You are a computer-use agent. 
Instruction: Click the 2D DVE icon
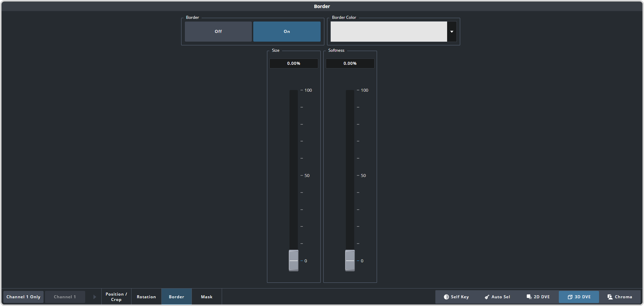click(x=529, y=297)
